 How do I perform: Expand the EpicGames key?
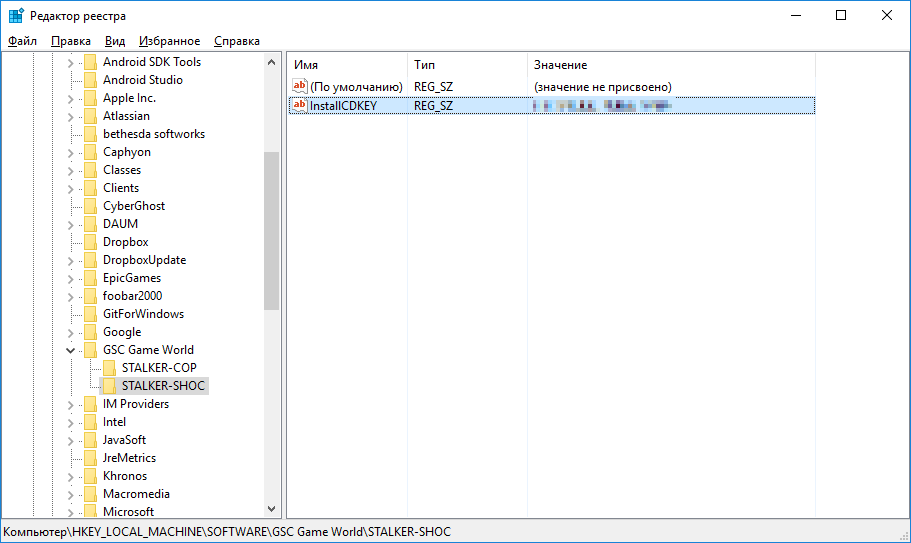(70, 279)
